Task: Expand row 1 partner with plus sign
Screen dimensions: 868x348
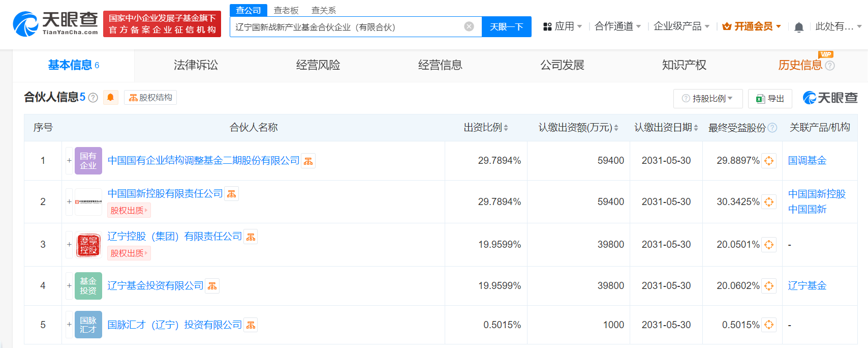Action: click(69, 161)
